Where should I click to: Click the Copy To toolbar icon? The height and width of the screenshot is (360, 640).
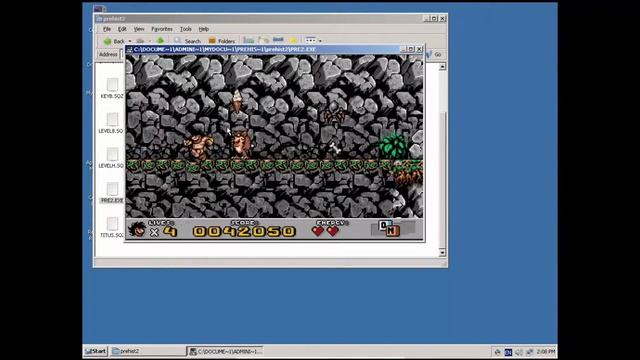point(263,40)
